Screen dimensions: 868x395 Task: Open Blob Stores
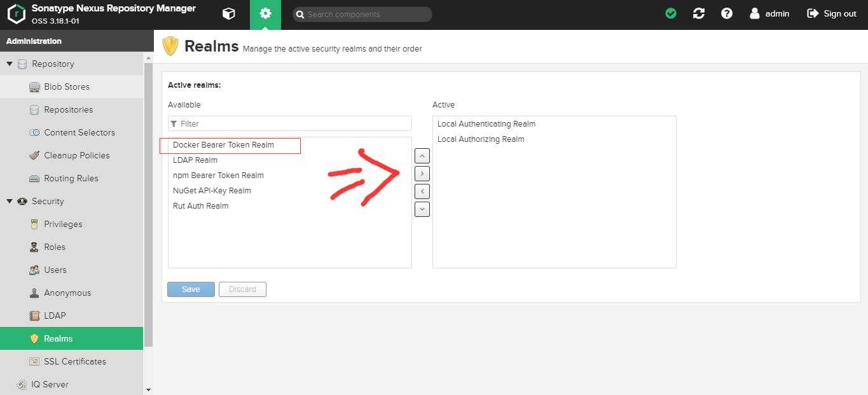click(67, 87)
